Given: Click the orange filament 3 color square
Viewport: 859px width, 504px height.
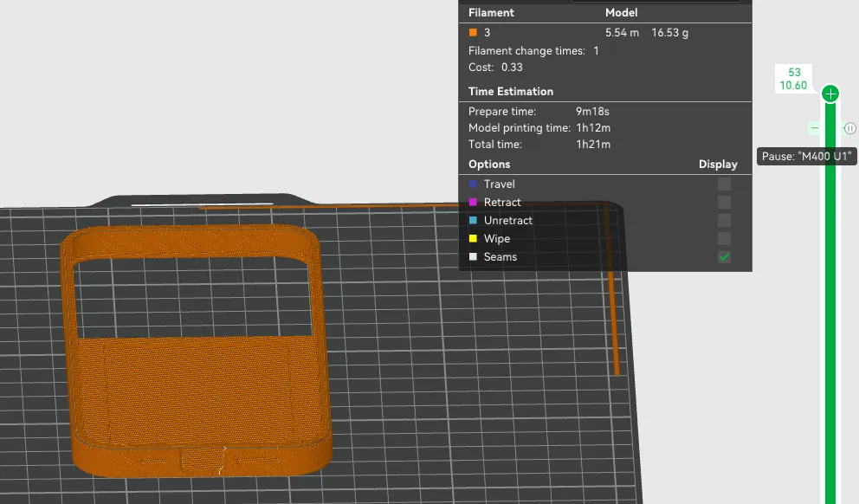Looking at the screenshot, I should pos(473,32).
